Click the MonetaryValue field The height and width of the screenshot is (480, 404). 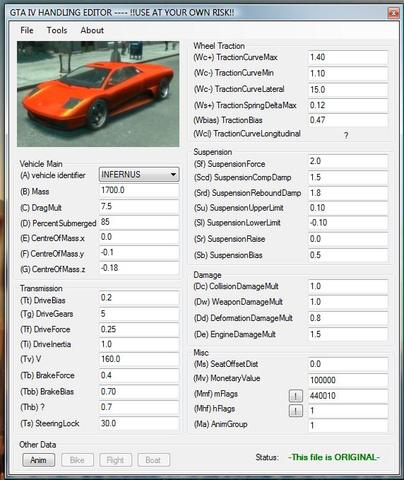[348, 380]
